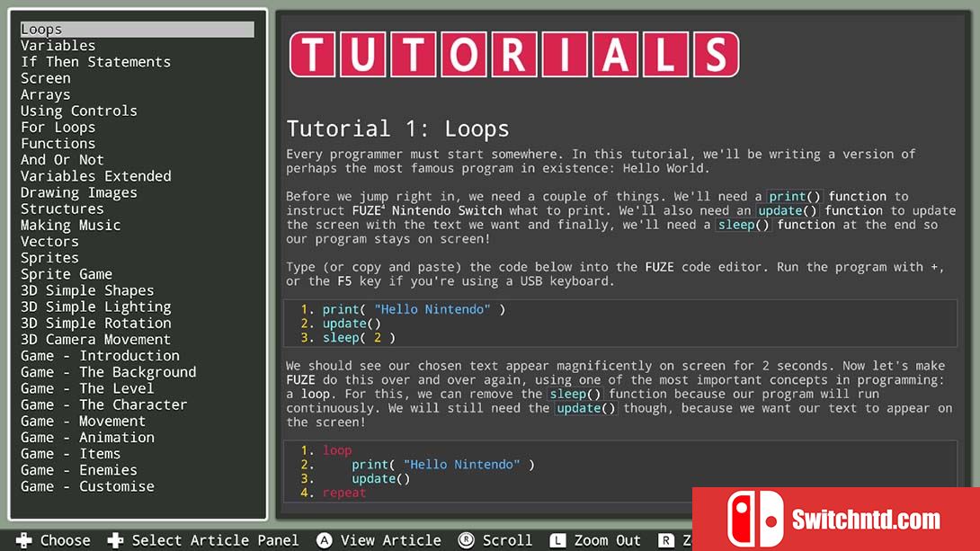Click the 'repeat' keyword in second code block
This screenshot has height=551, width=980.
click(344, 493)
